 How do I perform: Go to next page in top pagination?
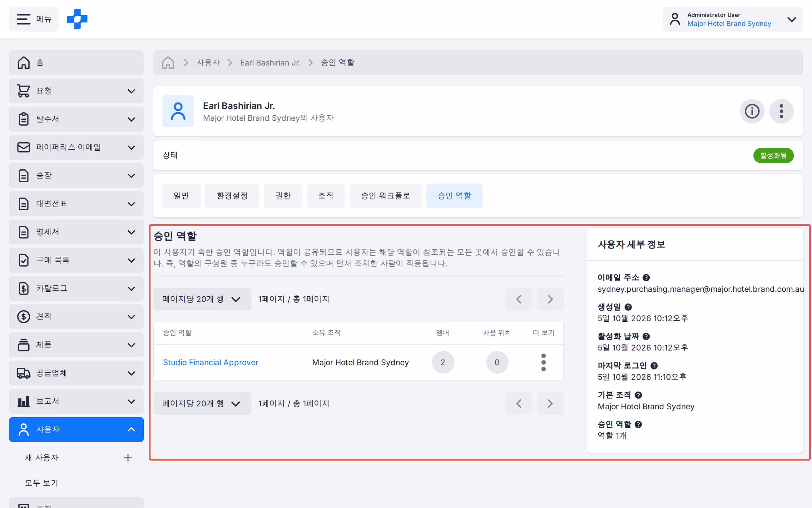coord(550,299)
